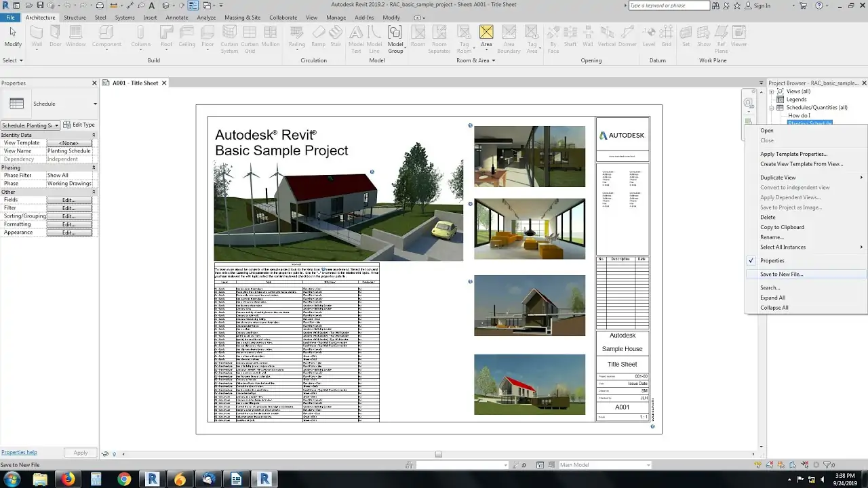This screenshot has height=488, width=868.
Task: Open the Properties help link
Action: pyautogui.click(x=19, y=452)
